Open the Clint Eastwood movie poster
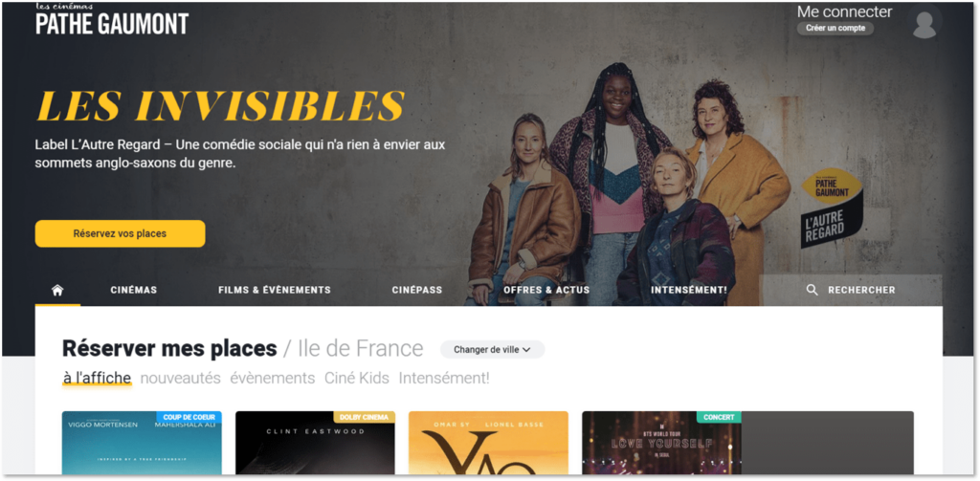The image size is (980, 481). 315,443
